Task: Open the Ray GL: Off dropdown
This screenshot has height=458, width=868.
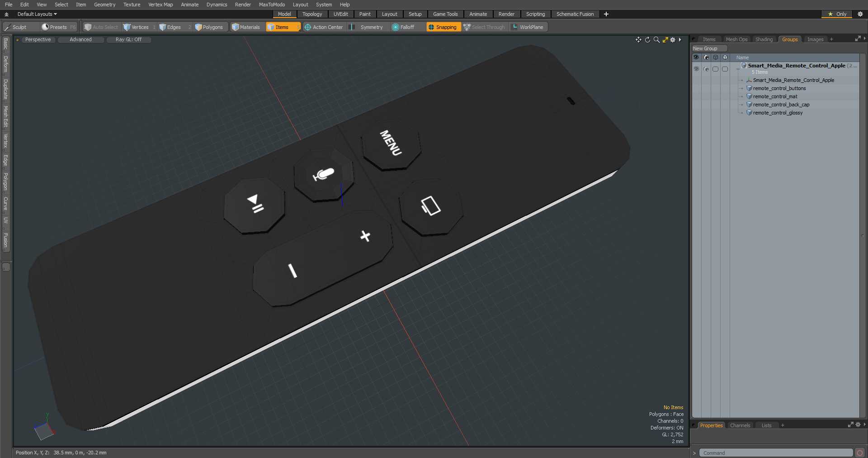Action: [129, 40]
